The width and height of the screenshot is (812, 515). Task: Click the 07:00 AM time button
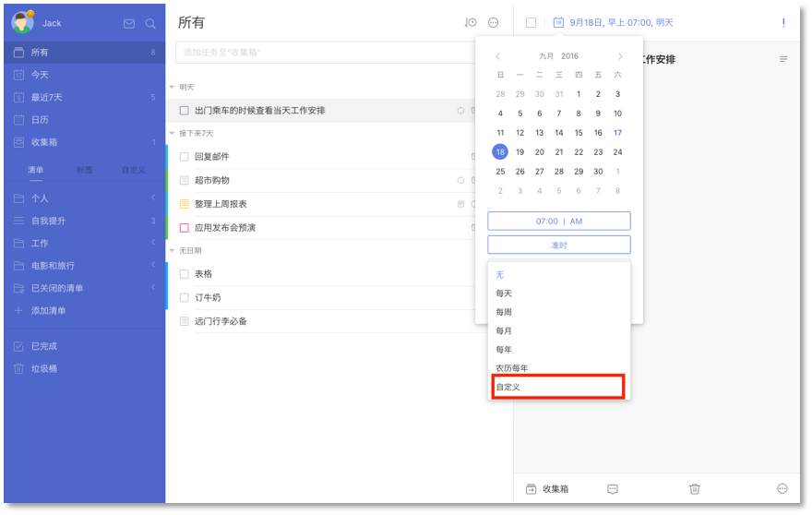coord(558,222)
